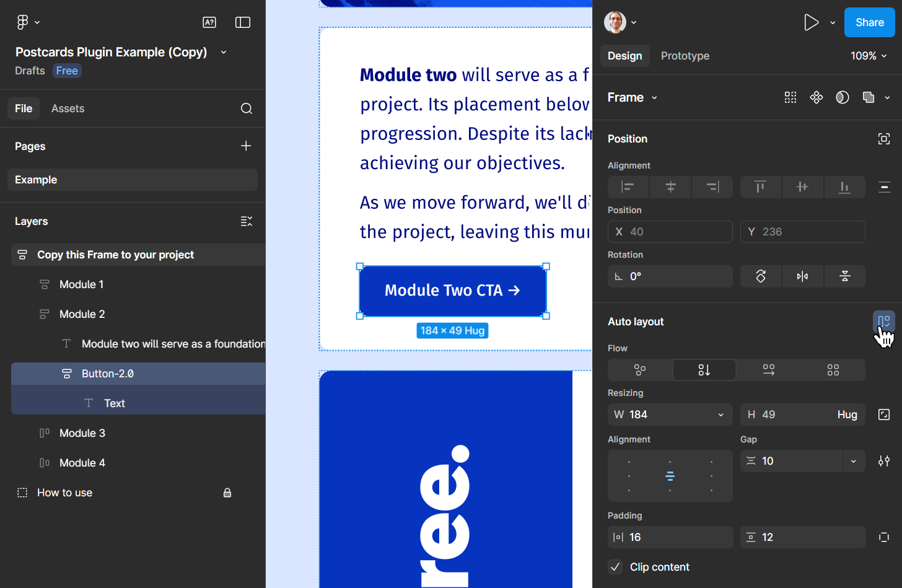Click the rotation field 0°

tap(670, 276)
